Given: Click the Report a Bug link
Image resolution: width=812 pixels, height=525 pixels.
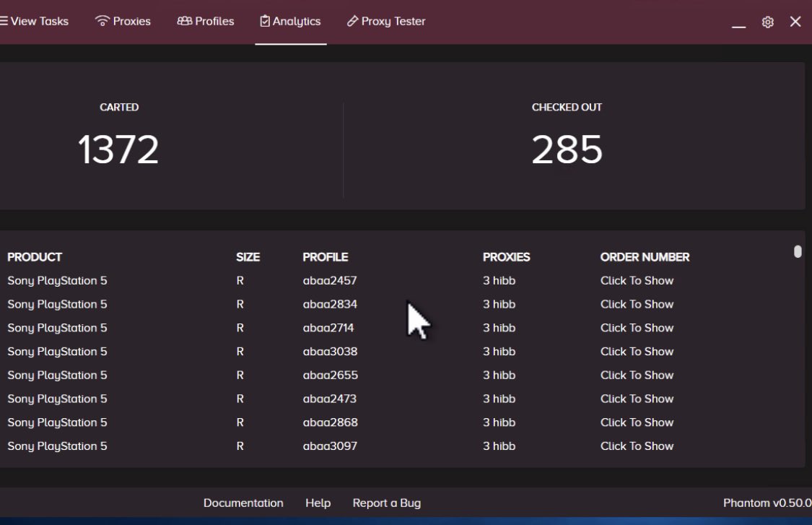Looking at the screenshot, I should pyautogui.click(x=387, y=503).
